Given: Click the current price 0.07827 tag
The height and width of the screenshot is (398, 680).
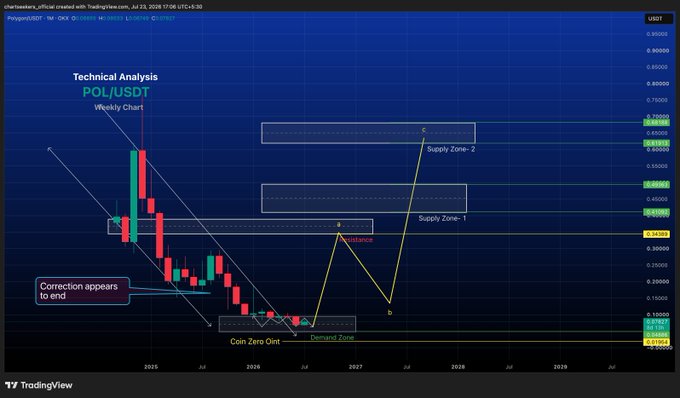Looking at the screenshot, I should click(x=657, y=322).
